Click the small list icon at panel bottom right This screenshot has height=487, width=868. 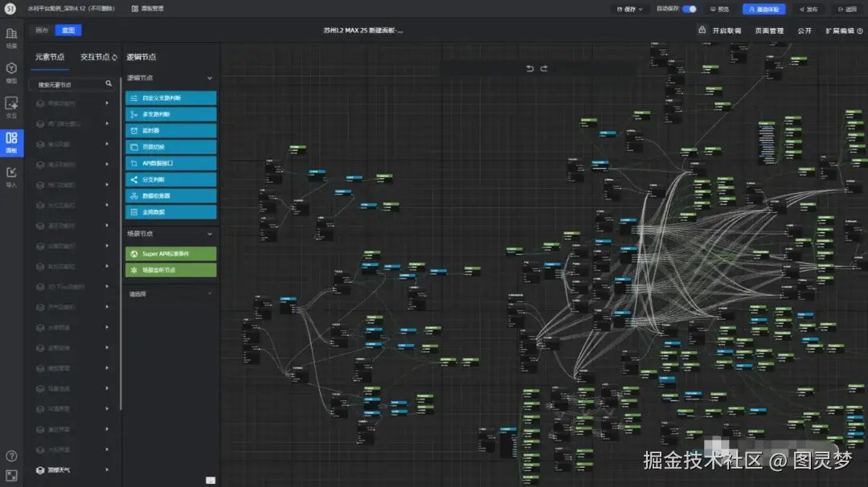(x=211, y=481)
